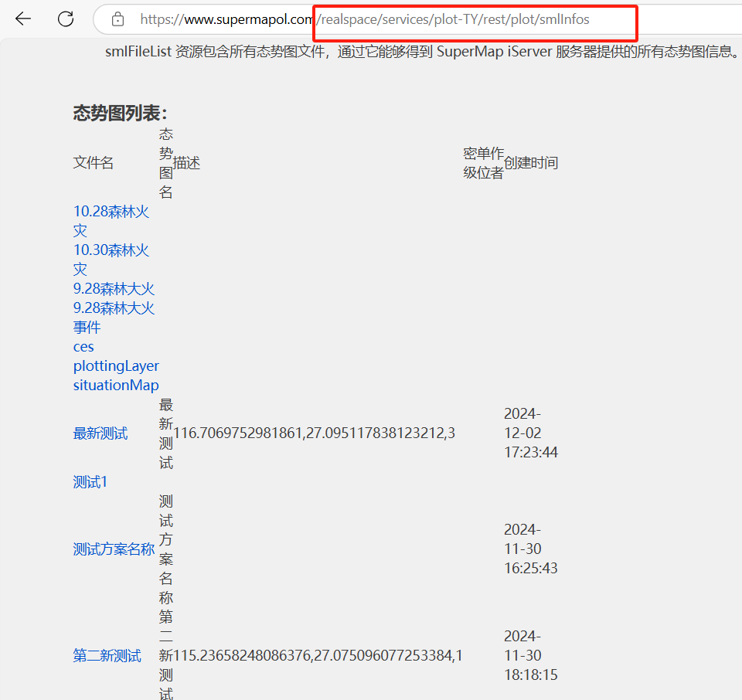Open the 9.28森林大火 link
This screenshot has width=742, height=700.
[114, 288]
